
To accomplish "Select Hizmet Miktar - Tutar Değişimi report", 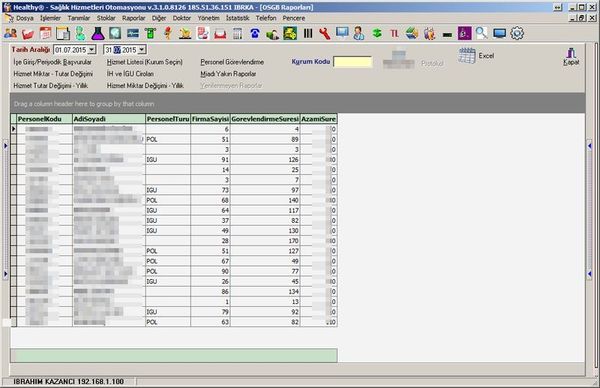I will 53,74.
